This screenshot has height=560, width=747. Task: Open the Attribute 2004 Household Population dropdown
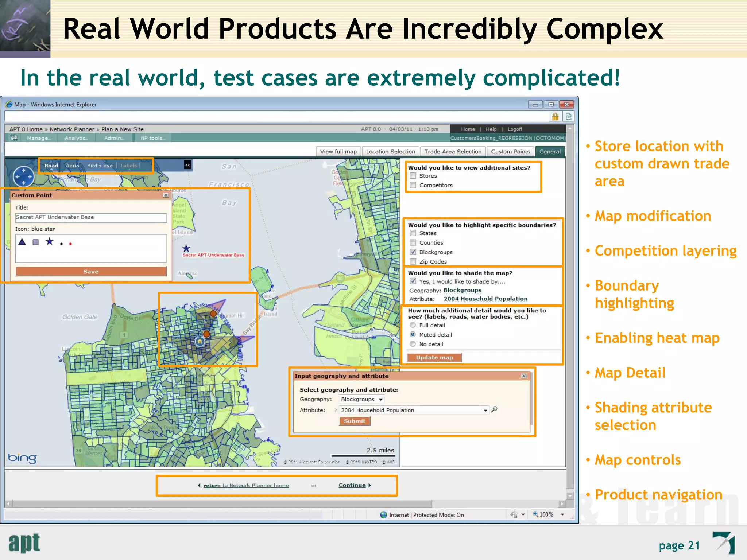(x=414, y=410)
